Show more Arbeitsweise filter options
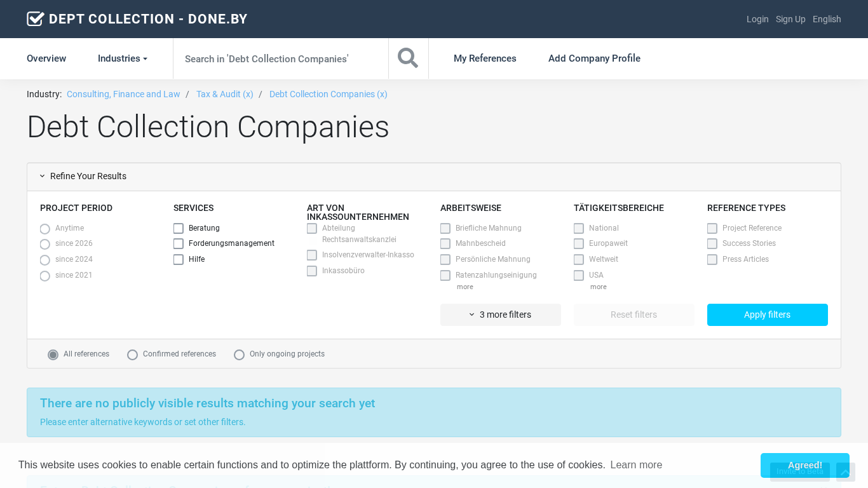Viewport: 868px width, 488px height. click(x=465, y=287)
